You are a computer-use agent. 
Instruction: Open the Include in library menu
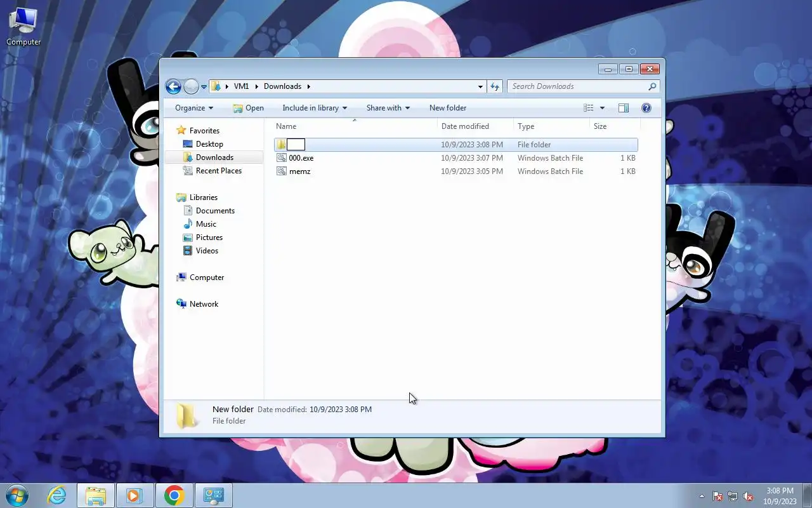[315, 108]
